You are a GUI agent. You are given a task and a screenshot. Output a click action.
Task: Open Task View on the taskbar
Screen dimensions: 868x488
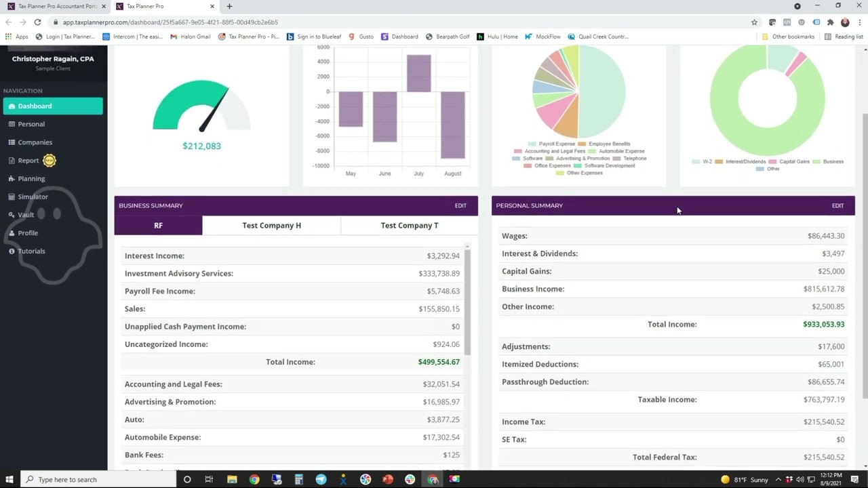pyautogui.click(x=209, y=479)
